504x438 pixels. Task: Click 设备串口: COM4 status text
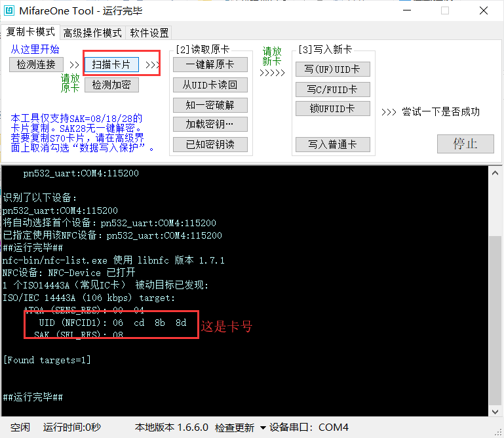[x=309, y=428]
